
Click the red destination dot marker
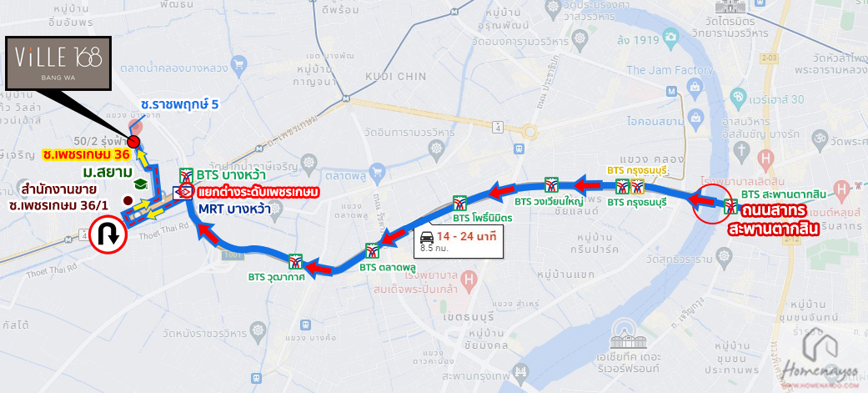(134, 140)
